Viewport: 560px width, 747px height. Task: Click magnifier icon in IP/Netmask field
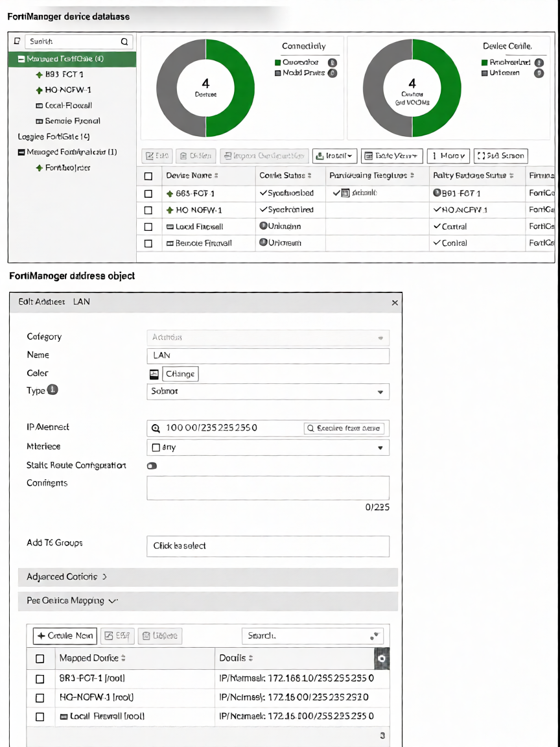(x=156, y=428)
